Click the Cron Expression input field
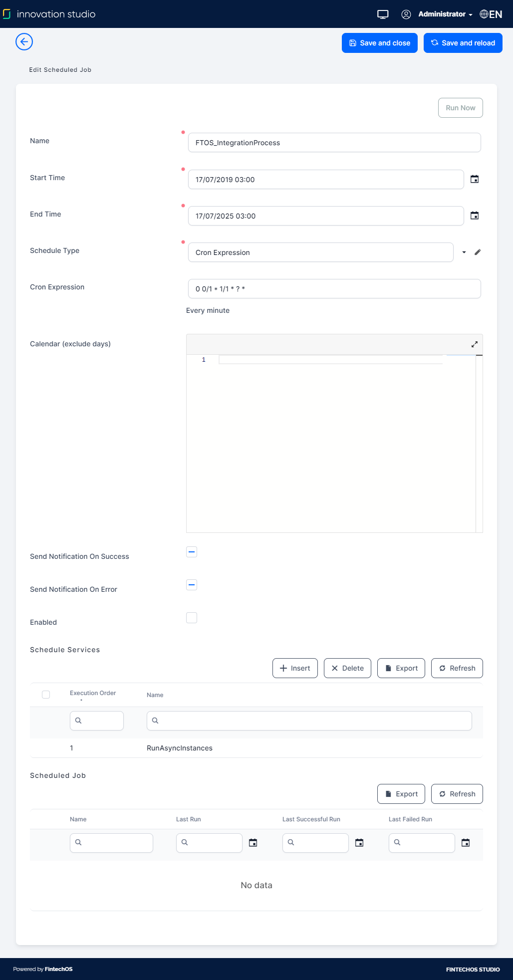This screenshot has height=980, width=513. point(334,289)
